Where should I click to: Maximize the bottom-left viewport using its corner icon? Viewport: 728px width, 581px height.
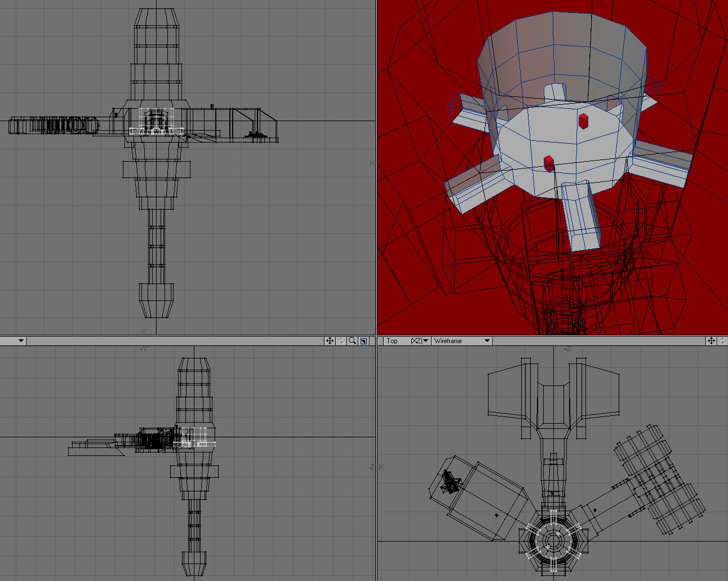[x=364, y=341]
